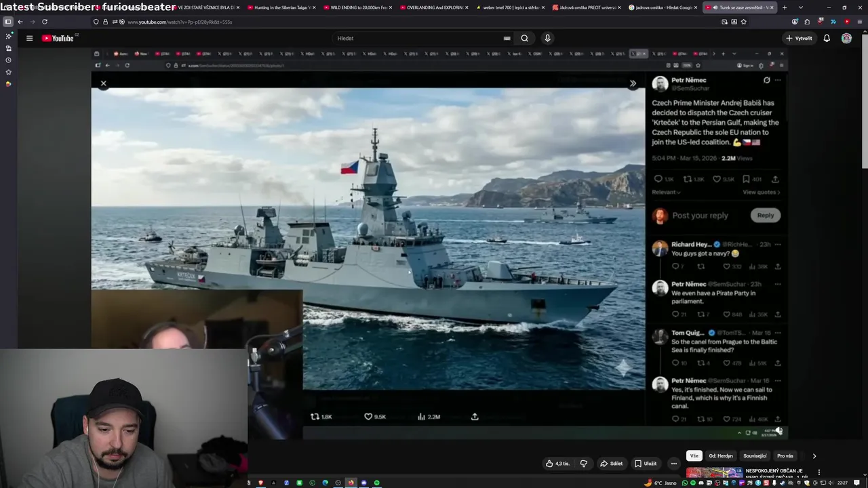Like the video with 4,3 tis.

557,464
